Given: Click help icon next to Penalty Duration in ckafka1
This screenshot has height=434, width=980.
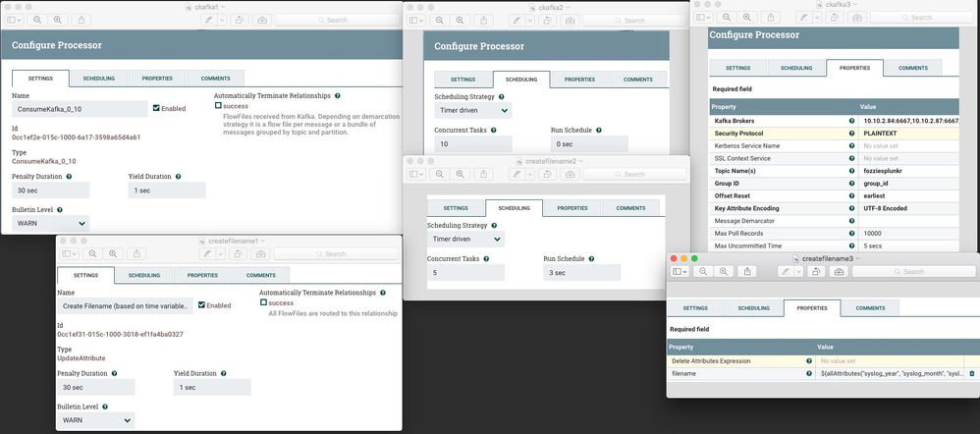Looking at the screenshot, I should (x=69, y=177).
